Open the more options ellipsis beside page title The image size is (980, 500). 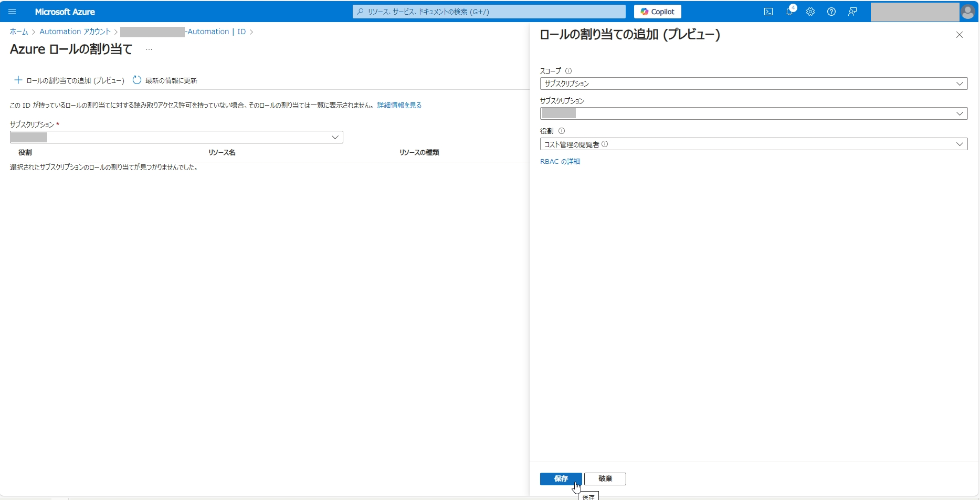coord(149,49)
